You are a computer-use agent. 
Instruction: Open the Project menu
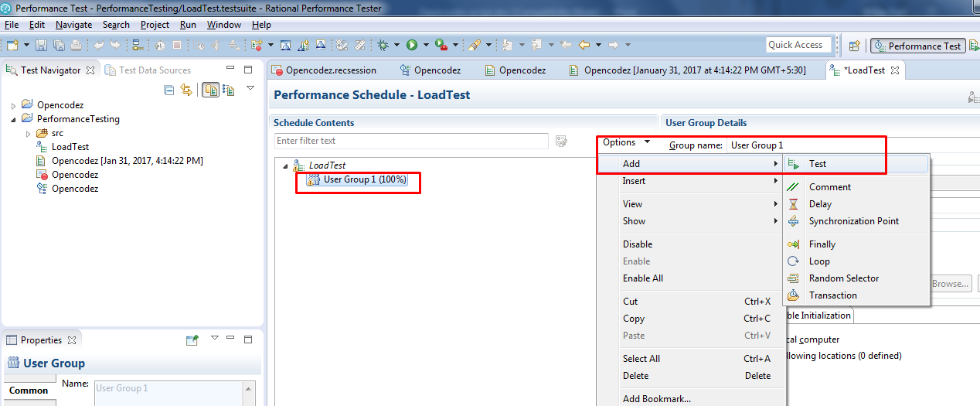click(155, 25)
